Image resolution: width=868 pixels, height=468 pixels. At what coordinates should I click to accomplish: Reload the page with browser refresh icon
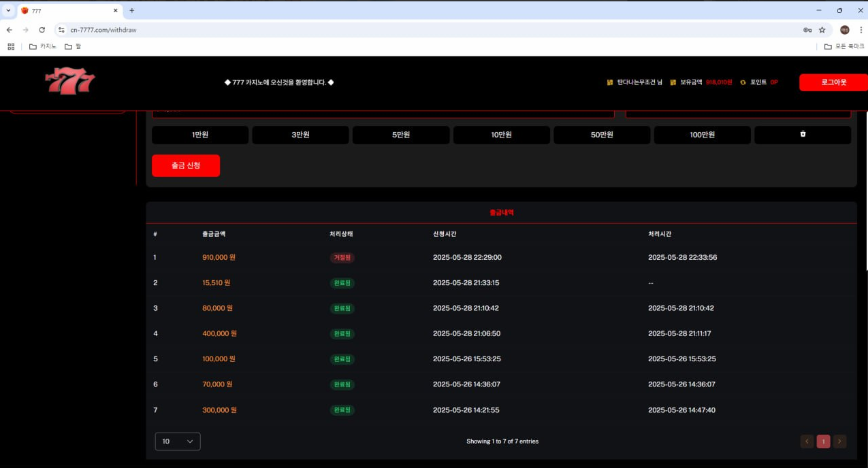click(42, 30)
